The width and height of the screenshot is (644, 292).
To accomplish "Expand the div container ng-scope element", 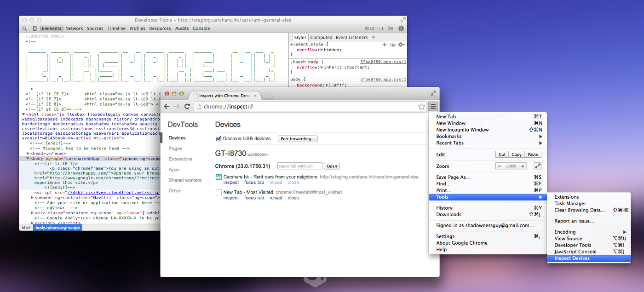I will tap(32, 213).
